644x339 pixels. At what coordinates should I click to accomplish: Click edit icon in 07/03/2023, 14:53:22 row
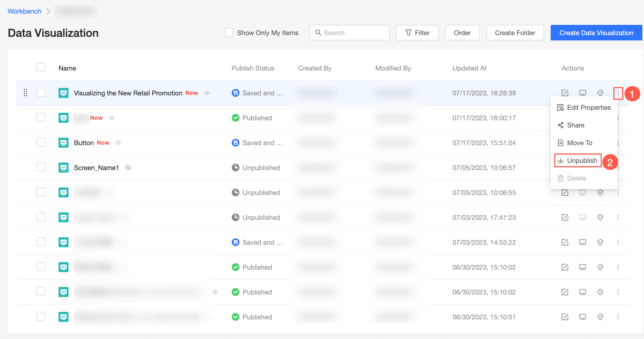(565, 242)
